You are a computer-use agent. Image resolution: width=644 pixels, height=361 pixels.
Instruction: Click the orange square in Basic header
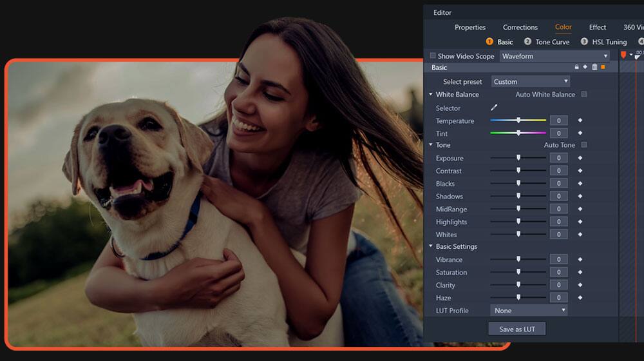(603, 67)
